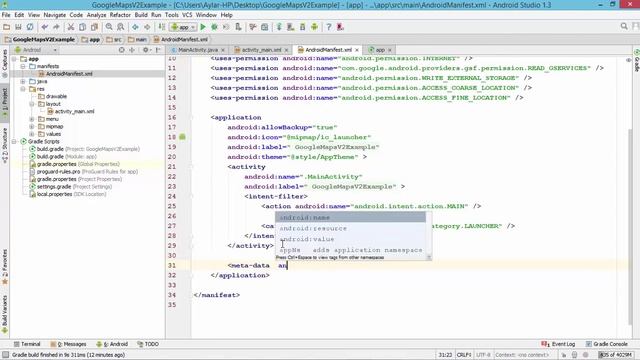Click the Help question mark icon
The image size is (640, 360).
coord(329,27)
